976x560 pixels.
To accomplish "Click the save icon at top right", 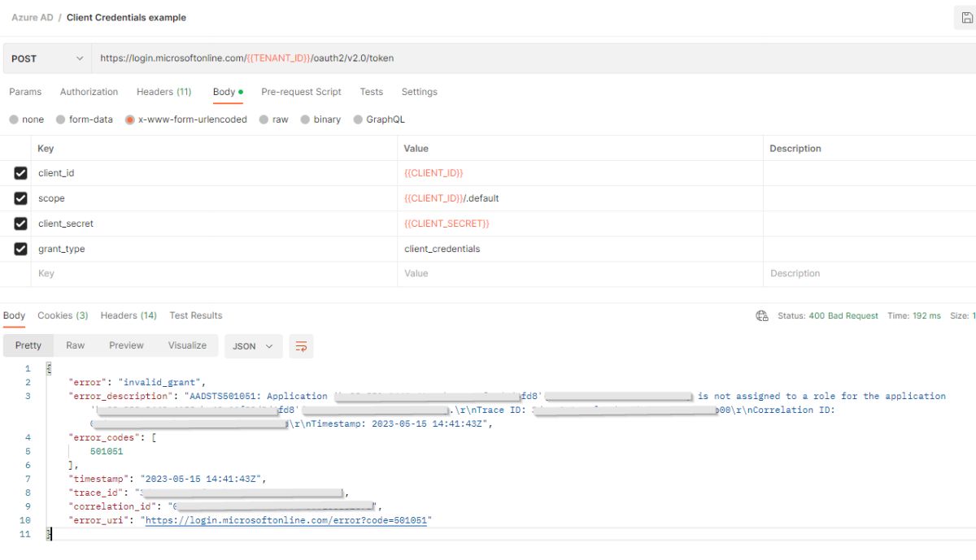I will point(966,18).
